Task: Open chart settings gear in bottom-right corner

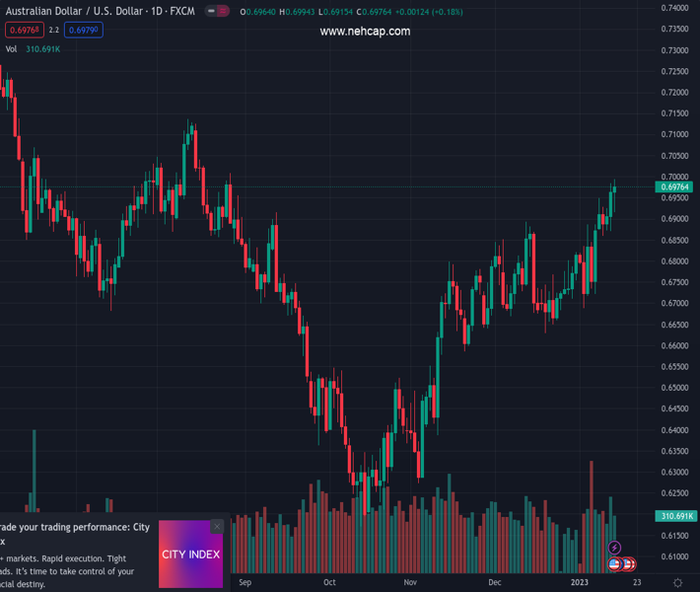Action: pos(676,582)
